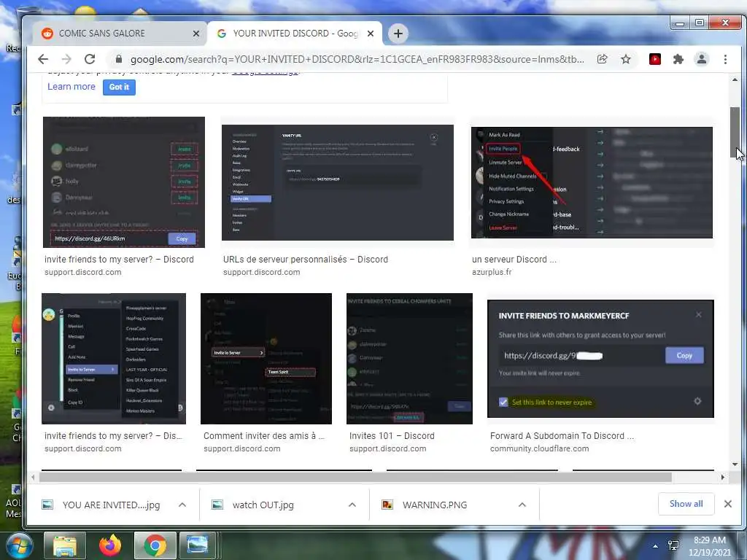Screen dimensions: 747x560
Task: Open the Invite Friends to MarkMeyerCF thumbnail
Action: pos(600,359)
